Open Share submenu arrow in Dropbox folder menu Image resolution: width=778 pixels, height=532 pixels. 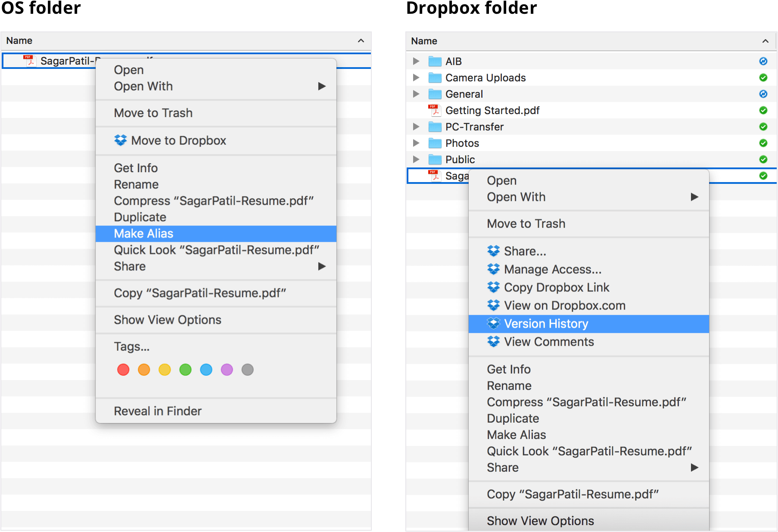pyautogui.click(x=694, y=467)
